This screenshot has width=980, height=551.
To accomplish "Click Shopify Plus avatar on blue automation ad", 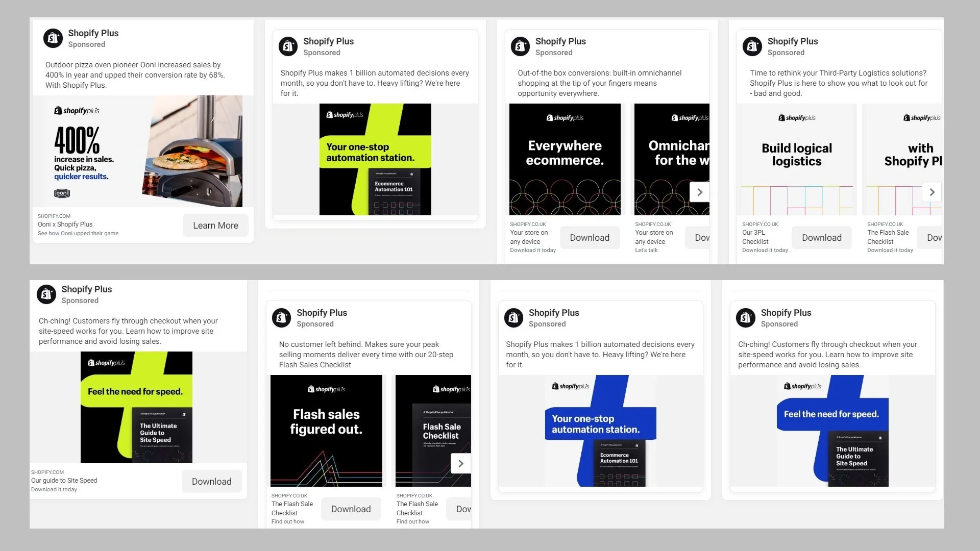I will coord(513,318).
